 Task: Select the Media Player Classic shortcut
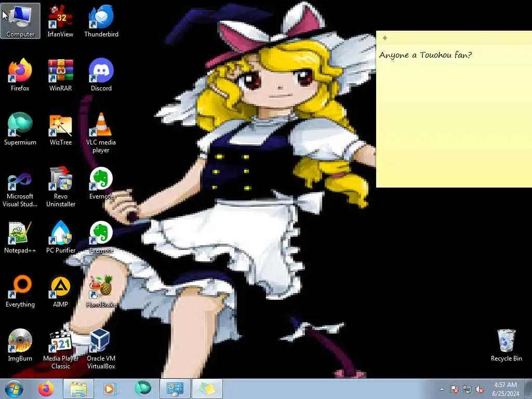[x=60, y=349]
